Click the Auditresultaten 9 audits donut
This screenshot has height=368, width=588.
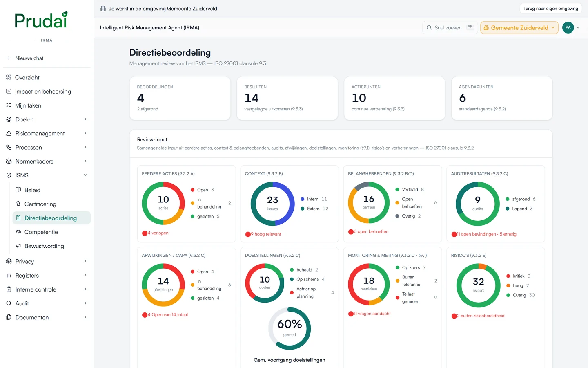click(x=478, y=204)
